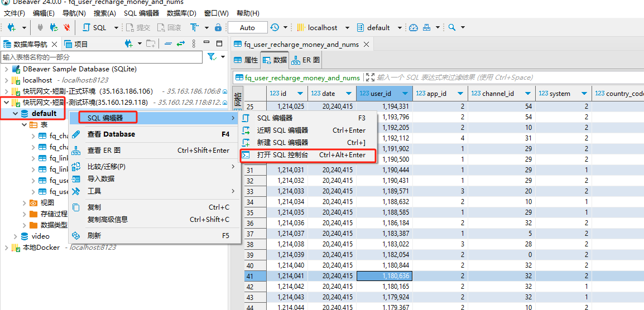Screen dimensions: 644x310
Task: Open the 工具 submenu in context menu
Action: coord(154,191)
